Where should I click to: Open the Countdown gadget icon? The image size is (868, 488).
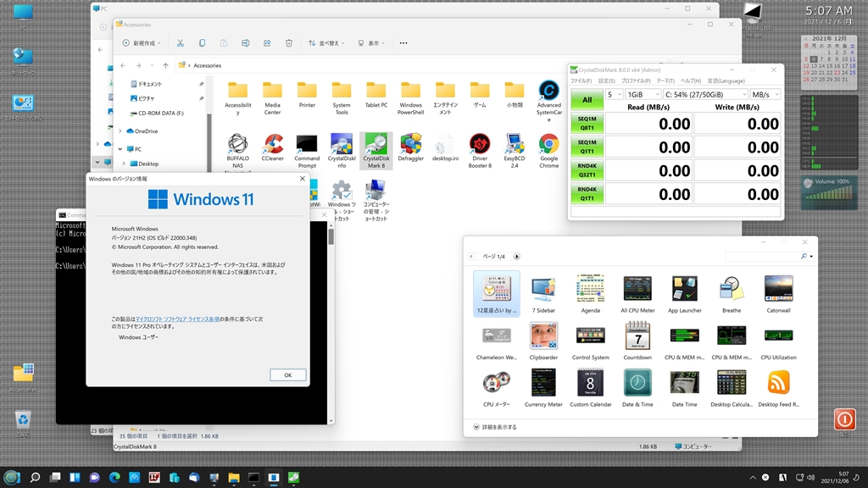coord(637,336)
